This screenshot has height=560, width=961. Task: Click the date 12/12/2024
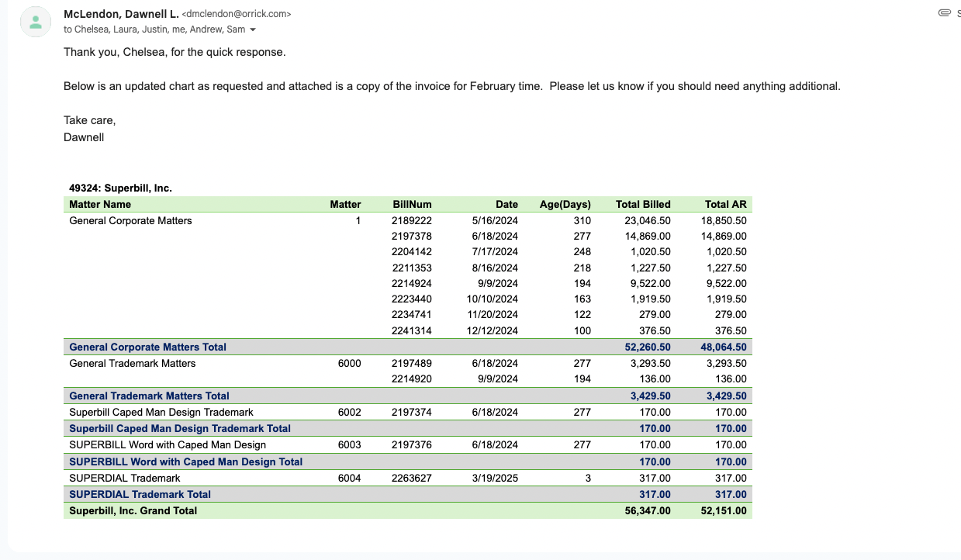click(x=492, y=330)
